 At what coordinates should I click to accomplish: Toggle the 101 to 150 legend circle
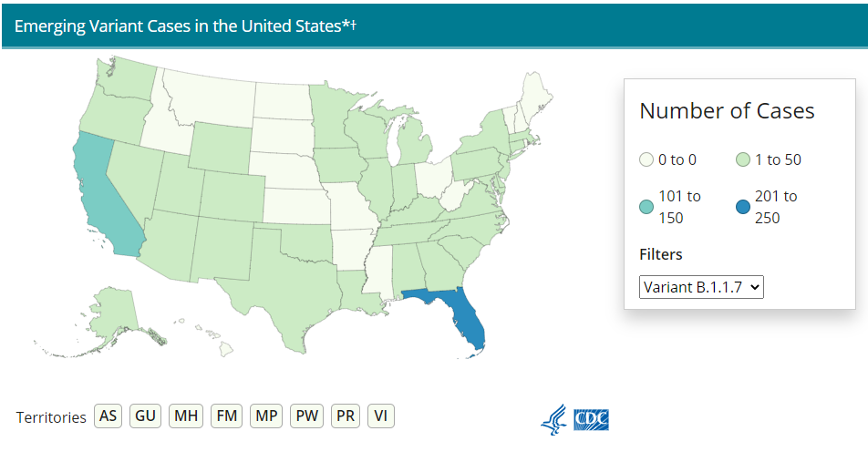point(646,207)
